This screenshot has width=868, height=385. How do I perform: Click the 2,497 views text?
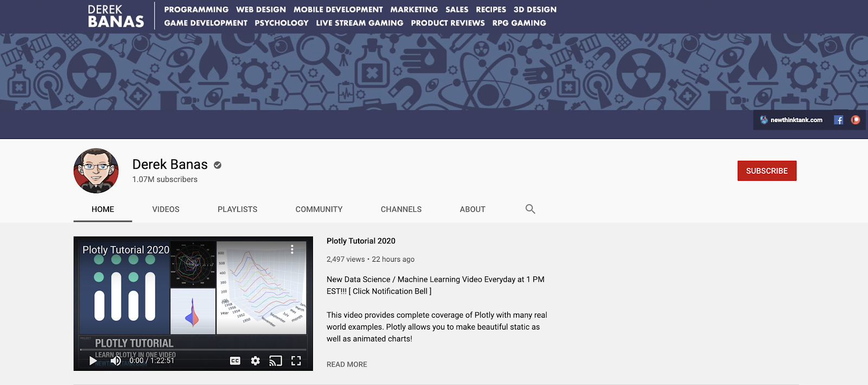[346, 260]
